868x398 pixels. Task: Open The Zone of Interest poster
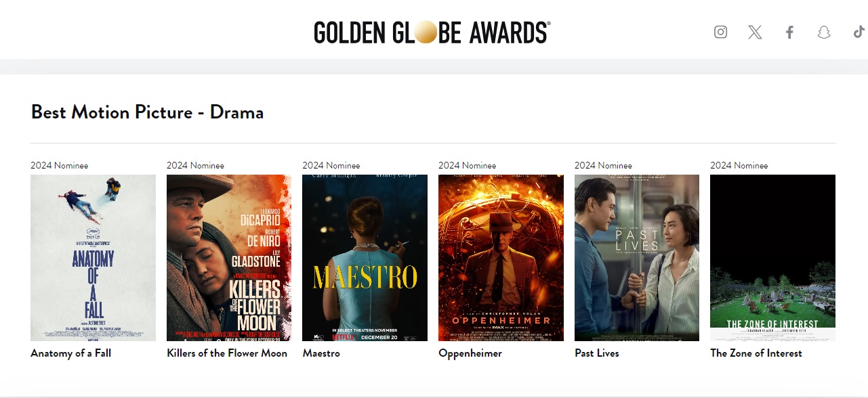click(772, 258)
